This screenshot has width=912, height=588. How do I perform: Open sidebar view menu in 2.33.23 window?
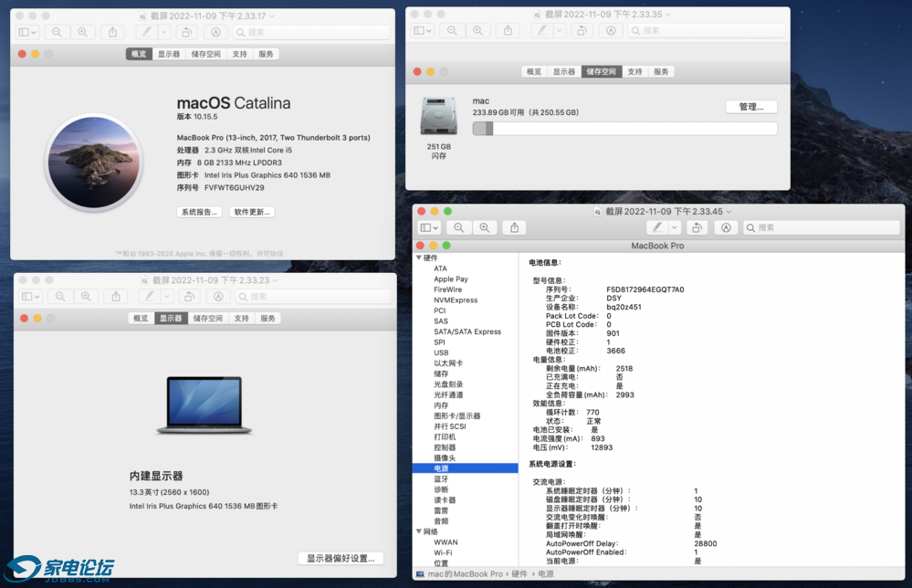click(x=31, y=297)
